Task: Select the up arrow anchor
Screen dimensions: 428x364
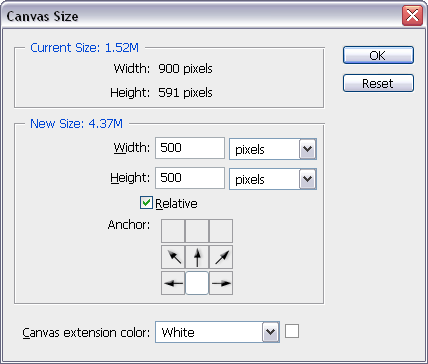Action: point(197,257)
